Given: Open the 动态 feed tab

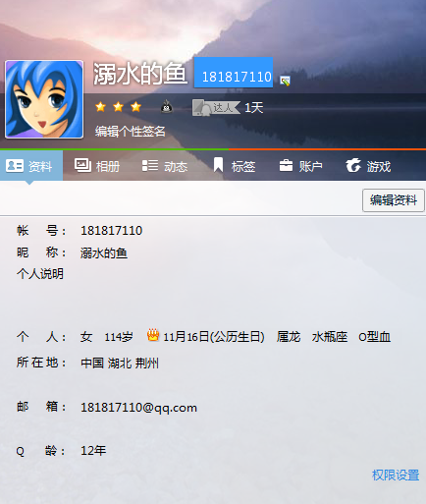Looking at the screenshot, I should click(x=165, y=166).
